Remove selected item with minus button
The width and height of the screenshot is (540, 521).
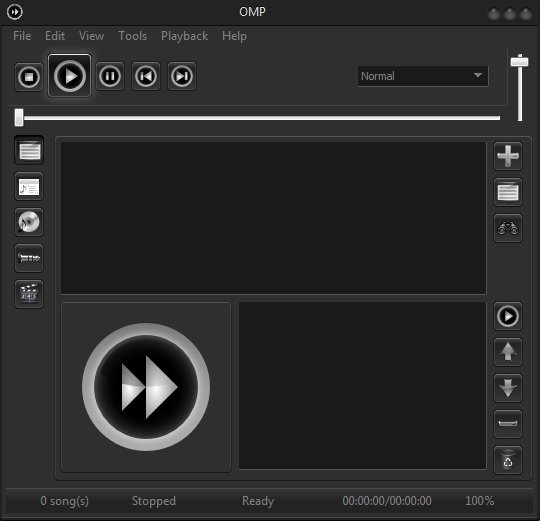[x=508, y=424]
